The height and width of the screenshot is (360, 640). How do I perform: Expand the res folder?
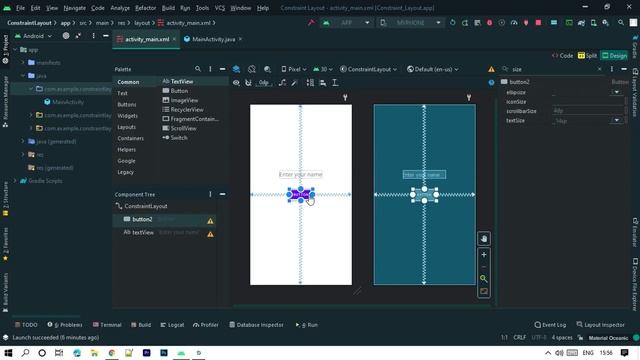(23, 155)
